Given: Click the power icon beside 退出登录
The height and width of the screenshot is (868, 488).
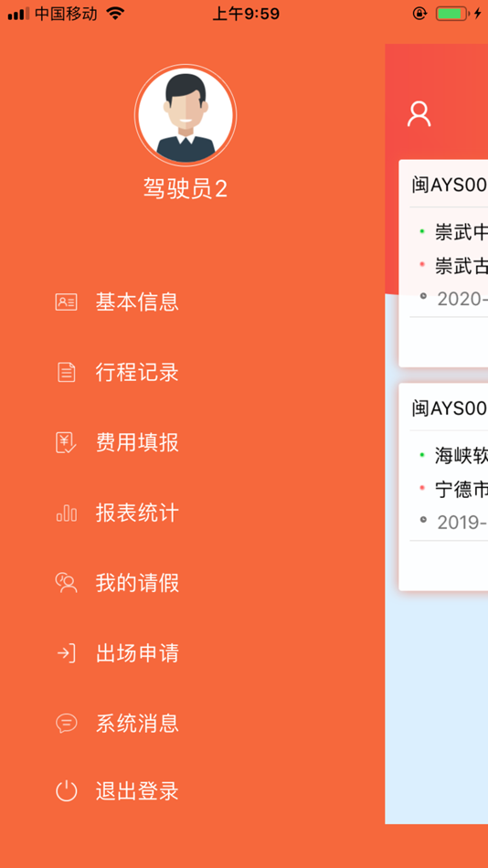Looking at the screenshot, I should tap(67, 791).
